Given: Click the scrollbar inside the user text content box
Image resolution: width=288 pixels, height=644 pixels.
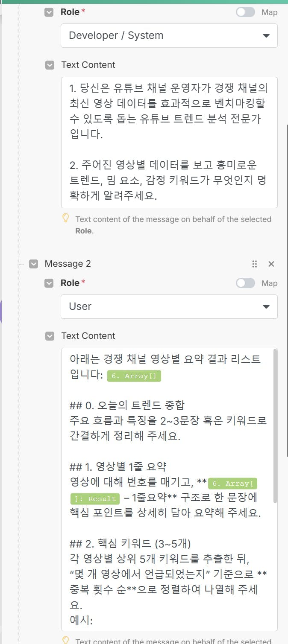Looking at the screenshot, I should pos(275,427).
